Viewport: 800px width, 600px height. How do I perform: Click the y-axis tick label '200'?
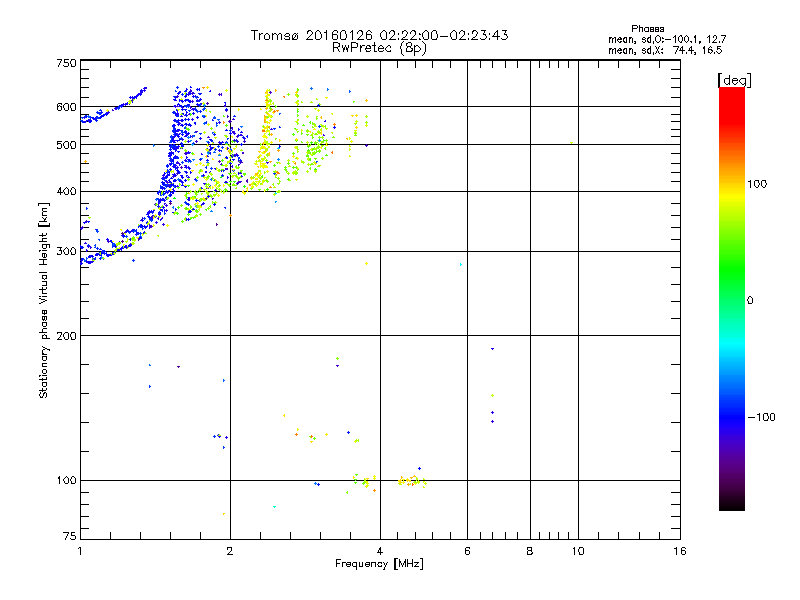(x=66, y=336)
